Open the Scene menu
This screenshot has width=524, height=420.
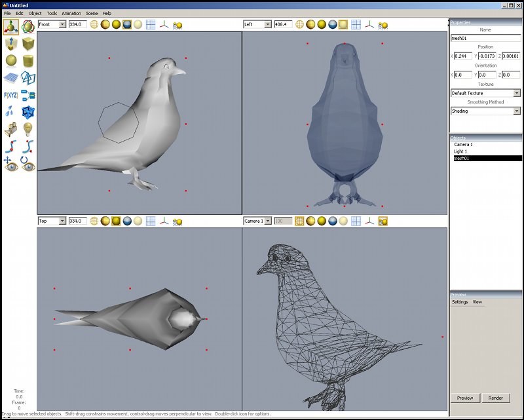pyautogui.click(x=92, y=13)
